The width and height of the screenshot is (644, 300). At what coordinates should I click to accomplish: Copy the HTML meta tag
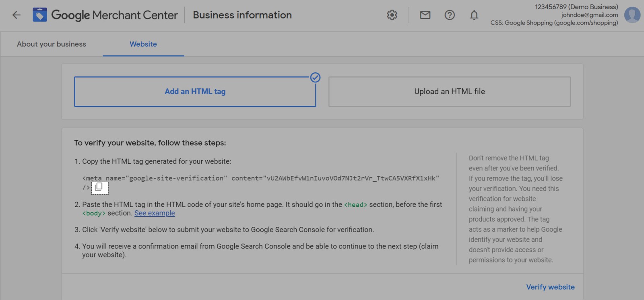coord(99,187)
